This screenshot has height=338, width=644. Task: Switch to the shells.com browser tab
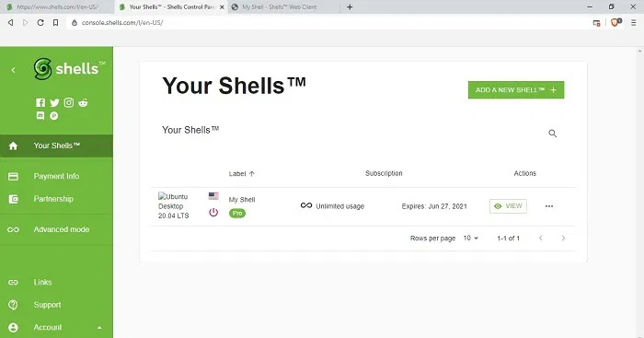pos(57,7)
